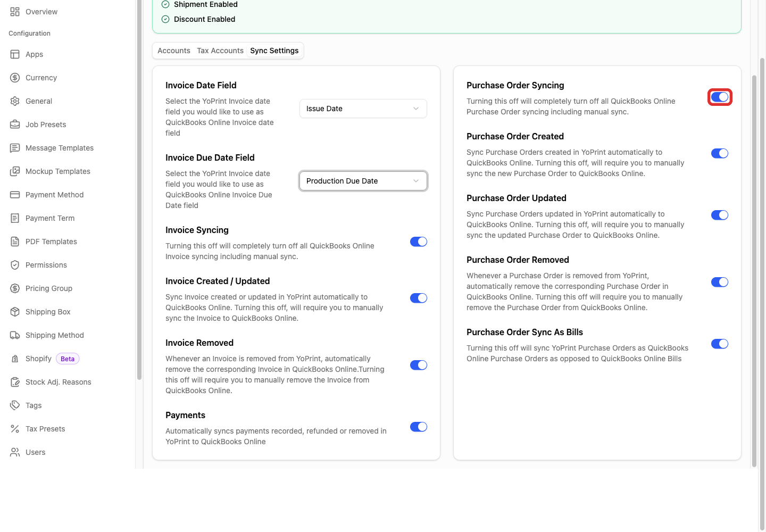Disable Invoice Created / Updated sync
The image size is (766, 532).
coord(419,298)
